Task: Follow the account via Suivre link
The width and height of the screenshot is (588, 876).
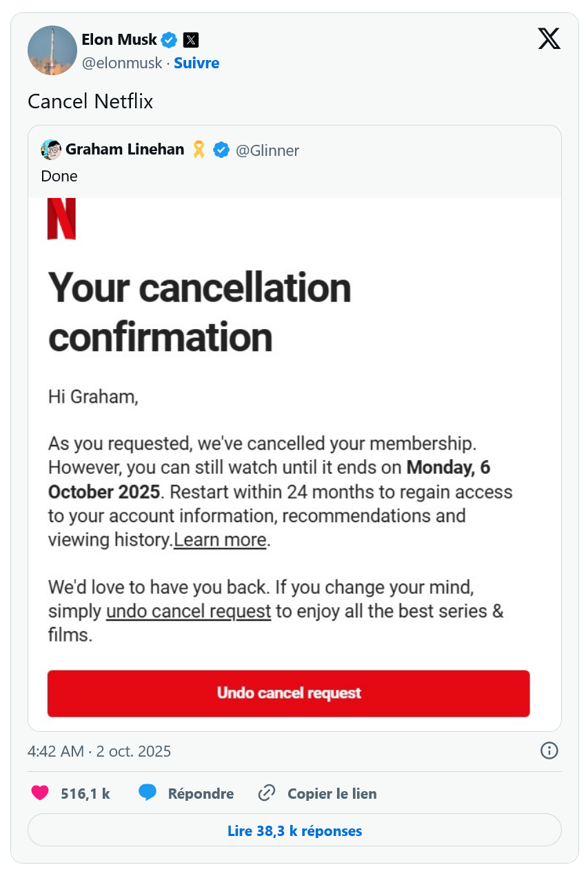Action: pyautogui.click(x=196, y=63)
